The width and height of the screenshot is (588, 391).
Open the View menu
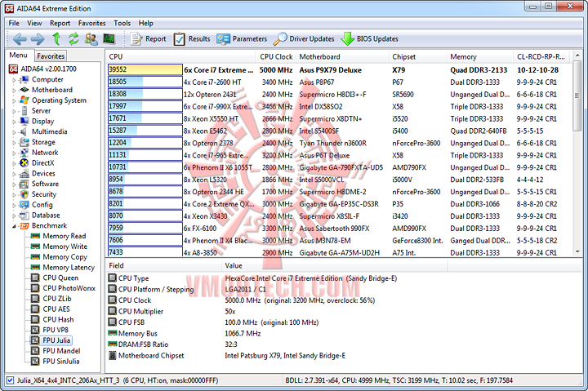pyautogui.click(x=34, y=23)
